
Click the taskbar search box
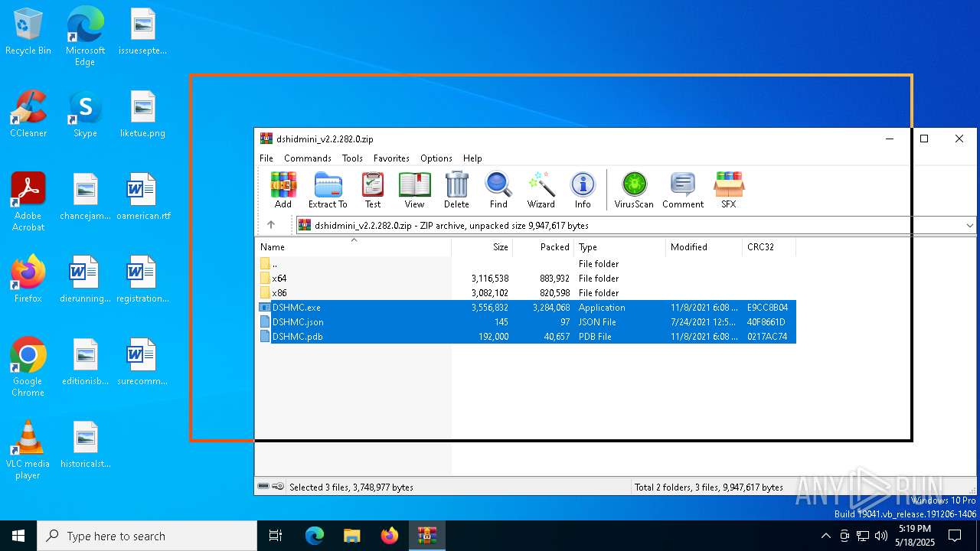(147, 536)
